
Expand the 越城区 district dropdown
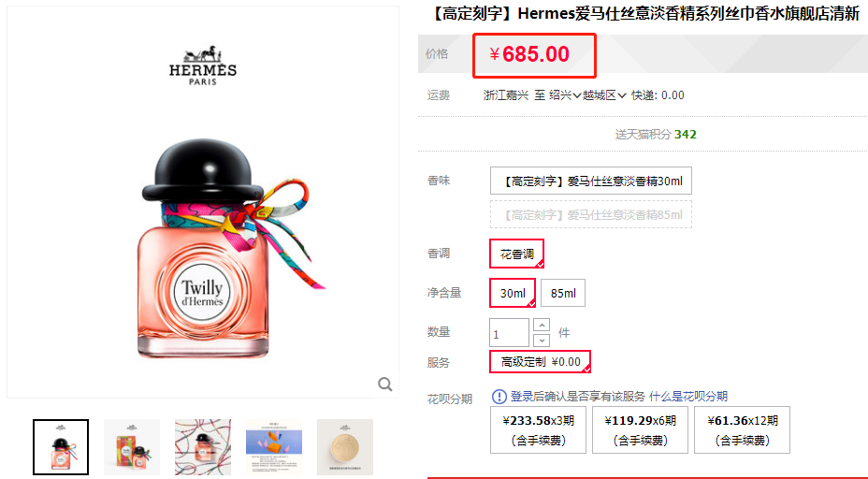(604, 95)
